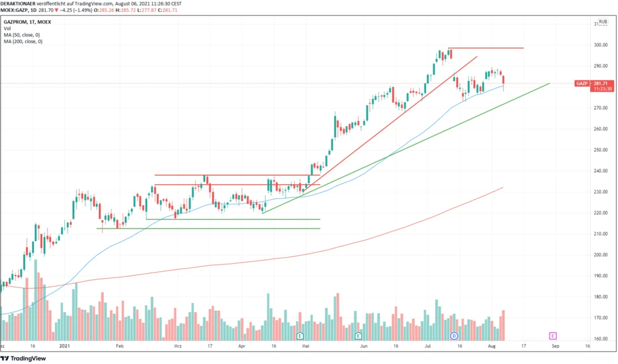Select the Vol indicator legend entry
Viewport: 618px width, 364px height.
7,28
